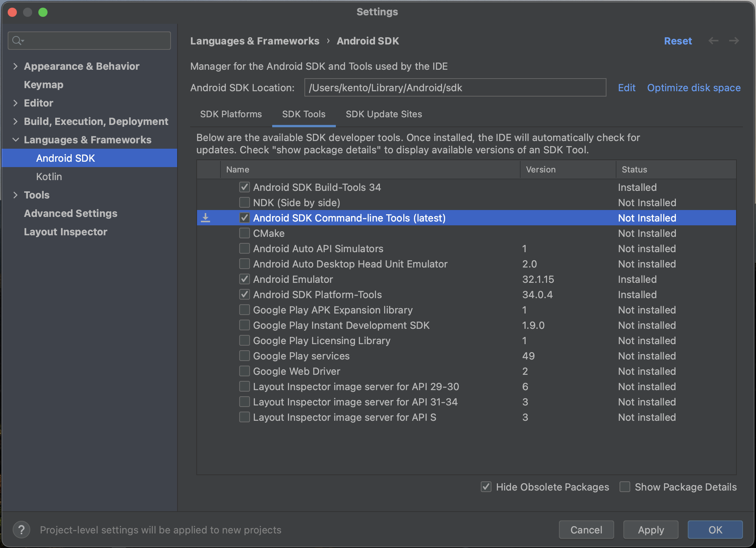This screenshot has height=548, width=756.
Task: Click the back navigation arrow icon
Action: click(x=713, y=41)
